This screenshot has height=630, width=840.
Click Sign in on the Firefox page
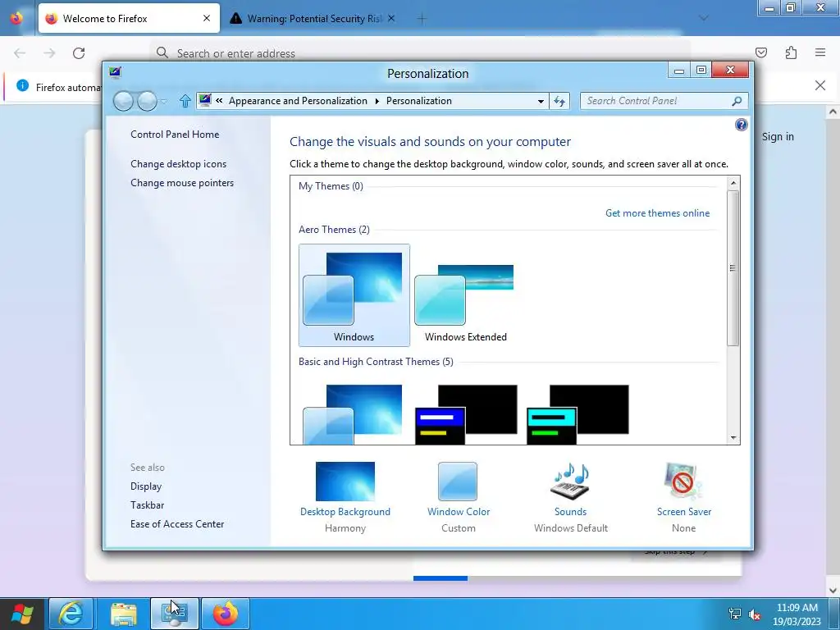[778, 137]
